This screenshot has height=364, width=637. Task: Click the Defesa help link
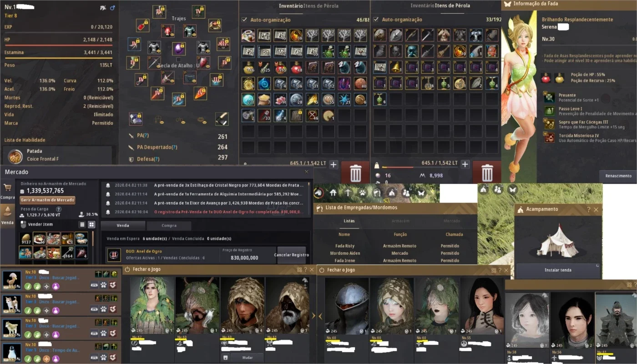(x=157, y=159)
